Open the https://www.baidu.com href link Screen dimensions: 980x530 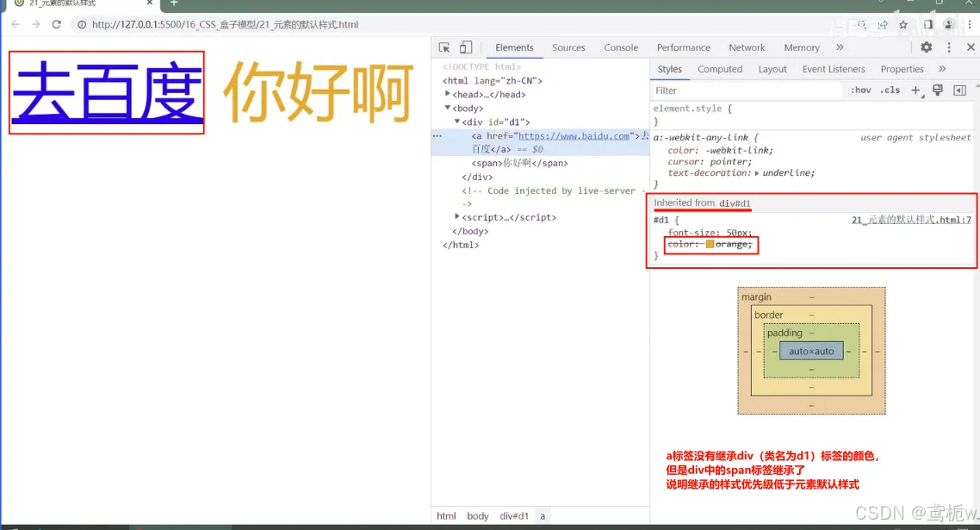tap(574, 136)
